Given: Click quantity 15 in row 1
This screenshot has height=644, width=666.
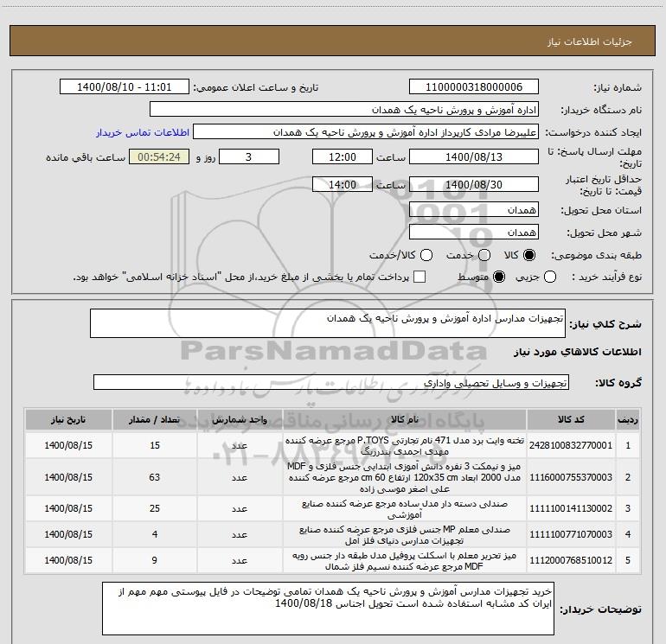Looking at the screenshot, I should click(x=155, y=445).
